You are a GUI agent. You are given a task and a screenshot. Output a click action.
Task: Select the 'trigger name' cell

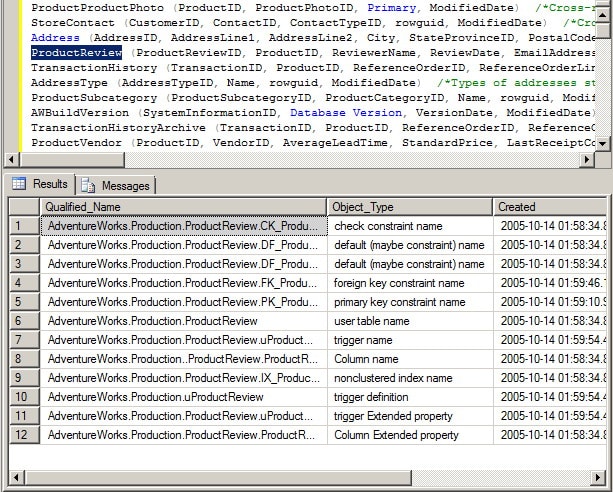click(410, 340)
